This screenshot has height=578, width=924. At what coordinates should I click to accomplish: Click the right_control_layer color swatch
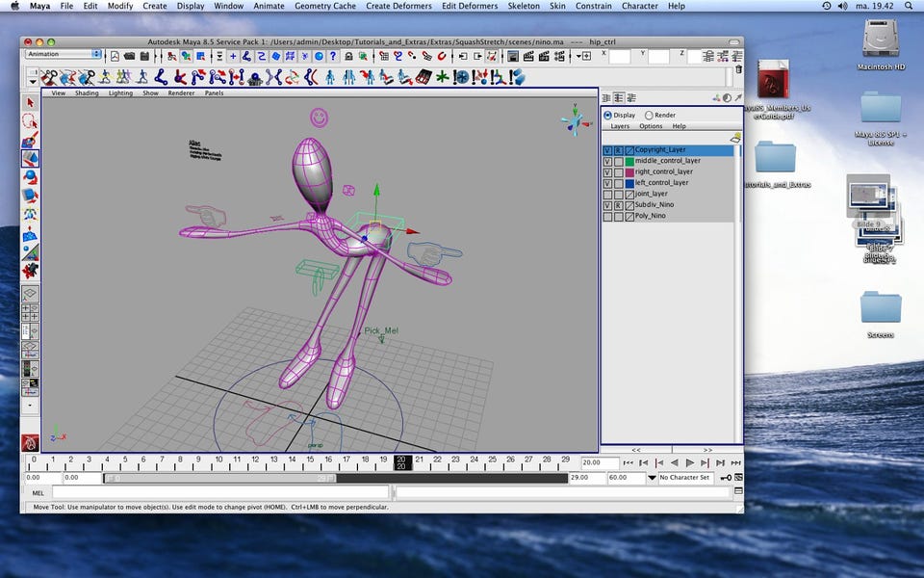[x=629, y=171]
